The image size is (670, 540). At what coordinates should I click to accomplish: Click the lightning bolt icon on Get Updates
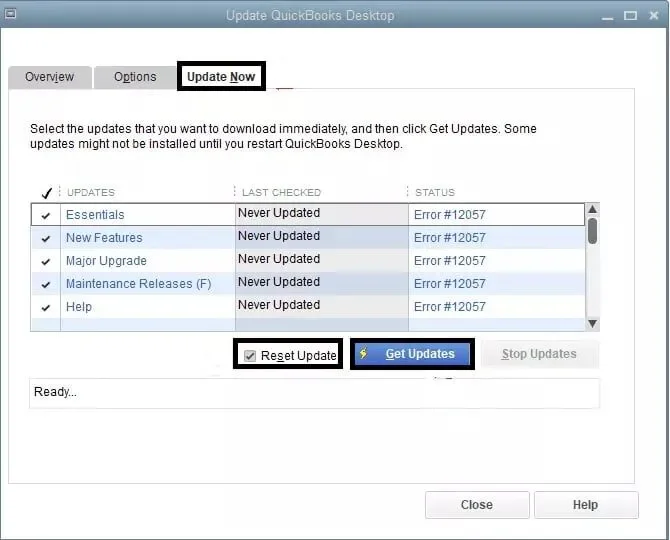[x=364, y=353]
